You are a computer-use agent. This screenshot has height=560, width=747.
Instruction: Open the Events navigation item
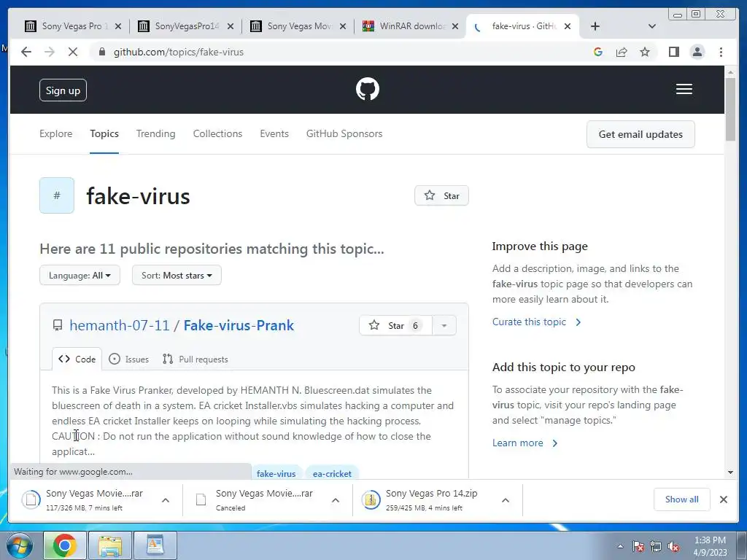274,134
